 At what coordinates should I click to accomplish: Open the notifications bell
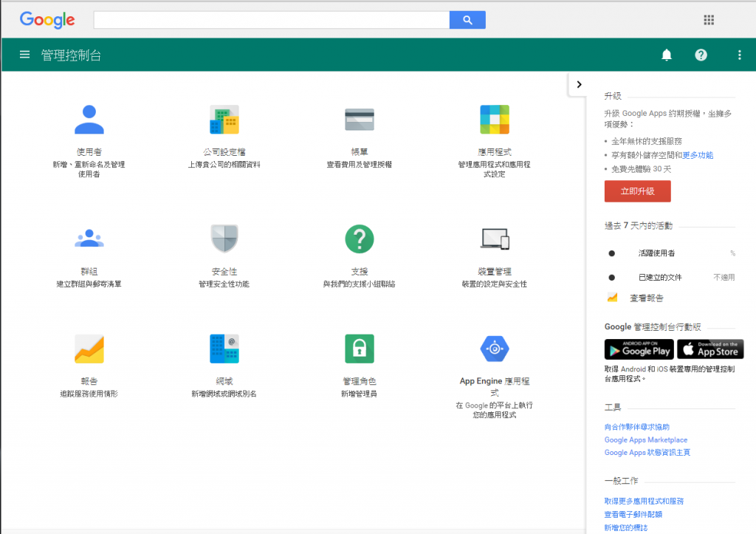[x=667, y=55]
